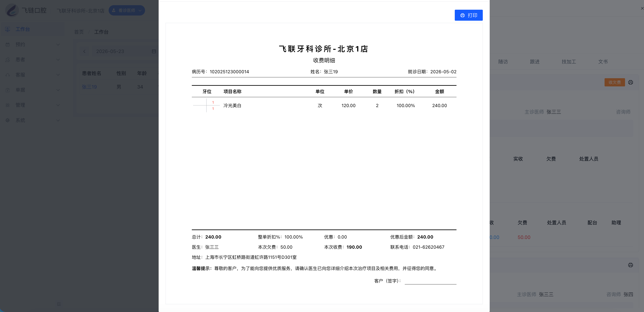Click the 管理 grid icon
Viewport: 644px width, 312px height.
8,105
